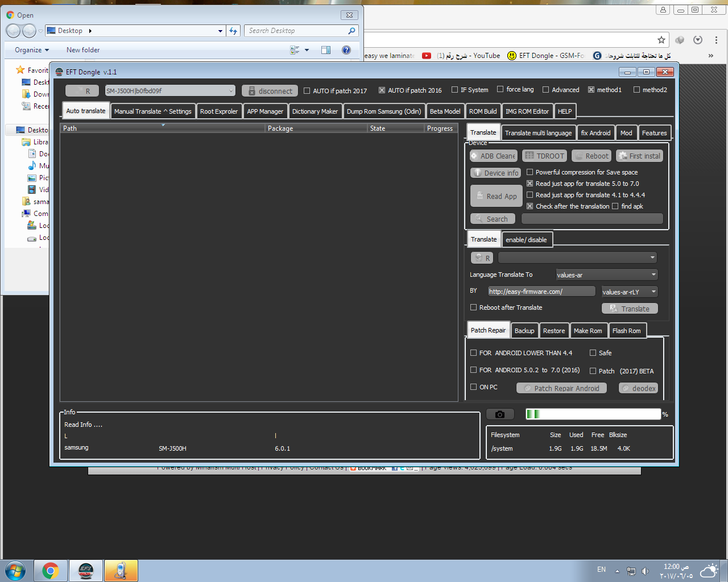Click the Patch Repair Android button
Viewport: 728px width, 582px height.
pos(562,388)
